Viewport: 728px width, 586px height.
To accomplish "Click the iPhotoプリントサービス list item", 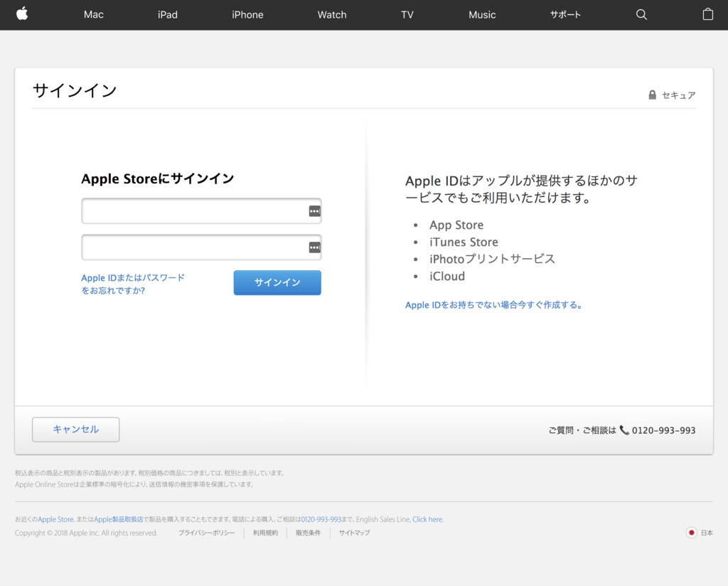I will (x=492, y=259).
